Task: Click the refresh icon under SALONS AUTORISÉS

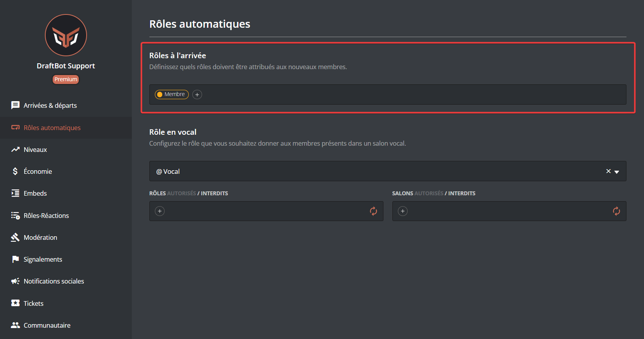Action: (x=616, y=211)
